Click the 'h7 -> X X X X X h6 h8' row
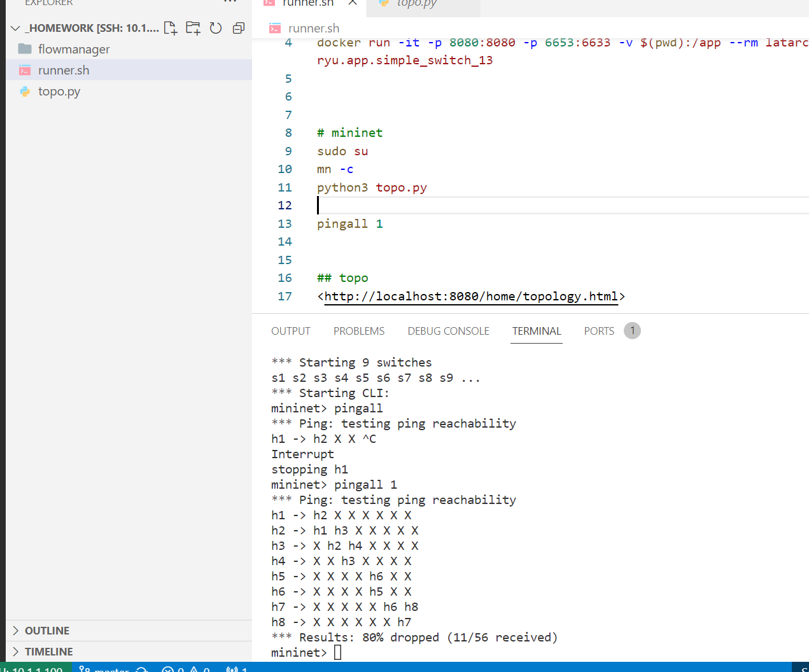 pos(344,606)
